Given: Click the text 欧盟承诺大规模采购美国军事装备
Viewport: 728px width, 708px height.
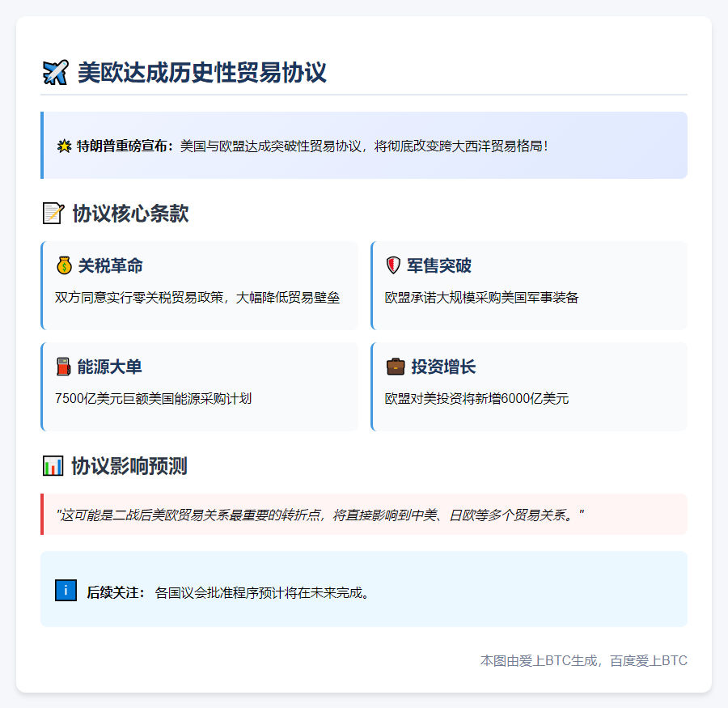Looking at the screenshot, I should pos(481,297).
